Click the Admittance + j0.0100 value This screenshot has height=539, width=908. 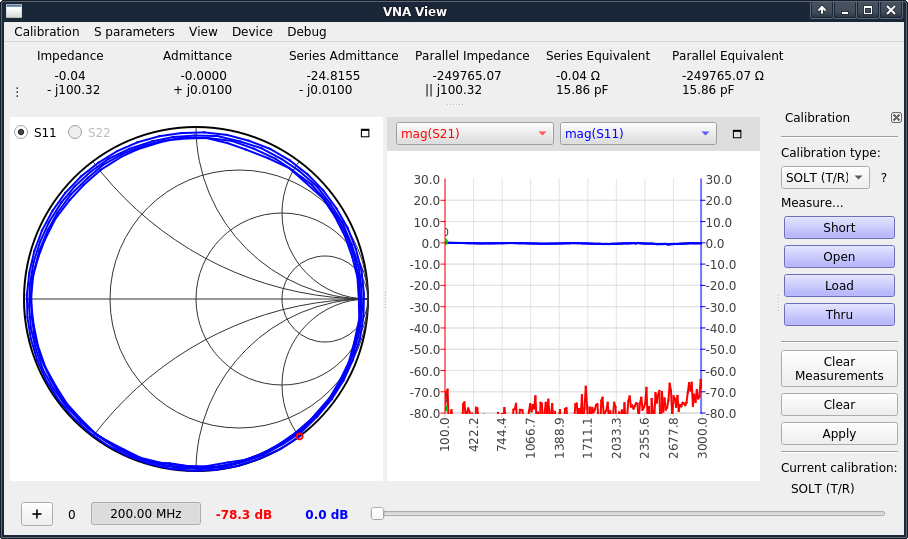point(203,90)
